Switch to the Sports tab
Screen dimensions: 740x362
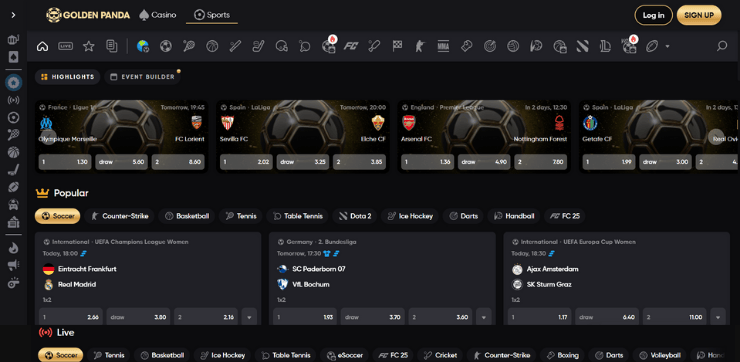point(212,15)
